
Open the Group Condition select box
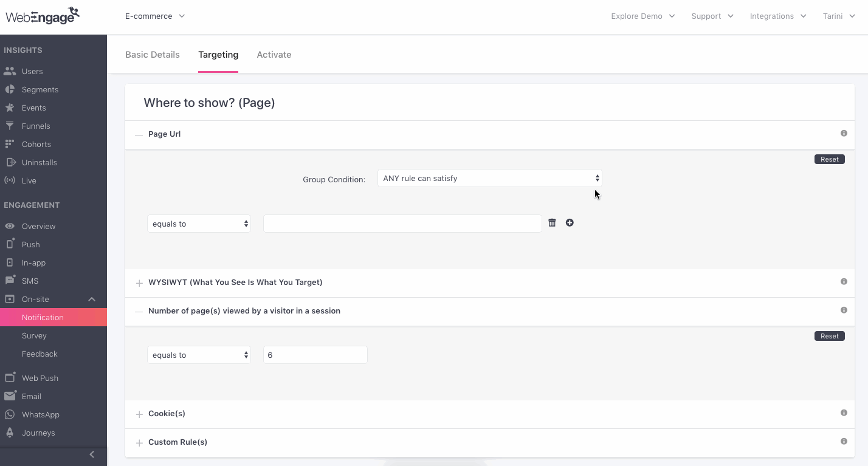(490, 178)
